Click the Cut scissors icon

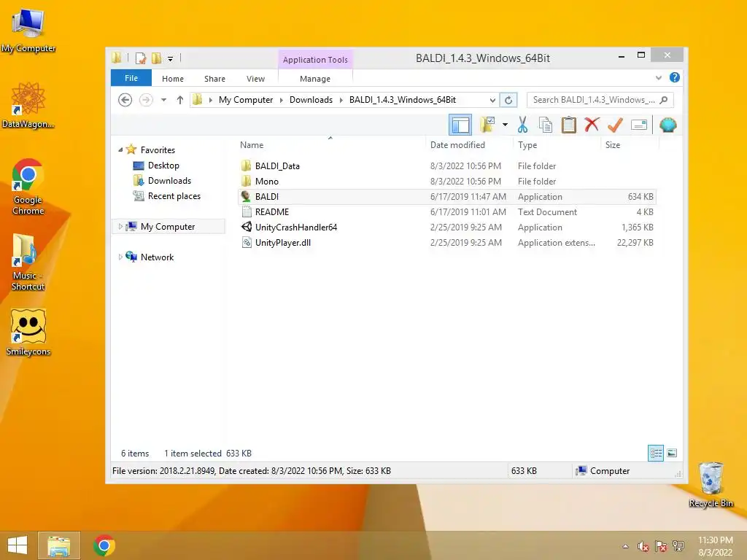click(x=522, y=125)
